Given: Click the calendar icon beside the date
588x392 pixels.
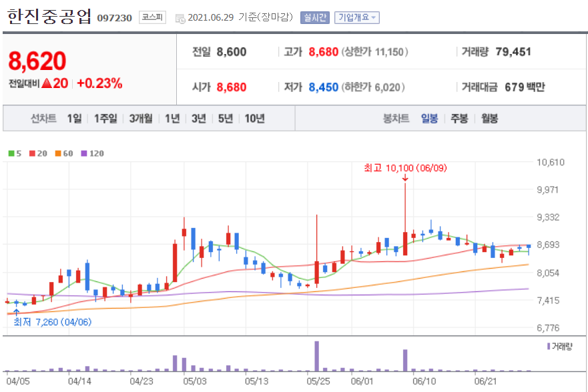Looking at the screenshot, I should [x=180, y=19].
